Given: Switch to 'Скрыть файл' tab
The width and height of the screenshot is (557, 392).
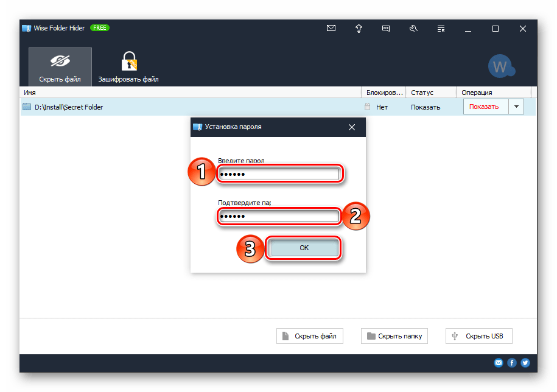Looking at the screenshot, I should (60, 67).
